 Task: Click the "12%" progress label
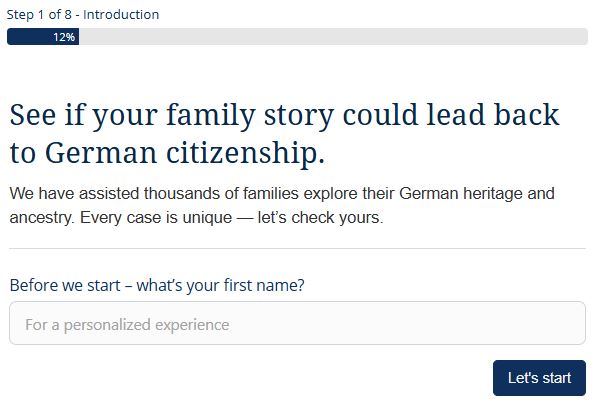(64, 37)
